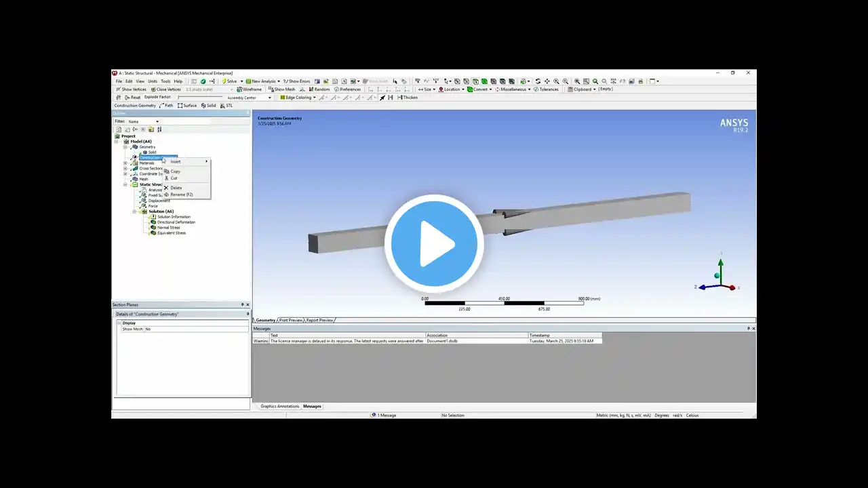Click the expand-all plus icon in the Outline toolbar
This screenshot has height=488, width=868.
click(x=143, y=129)
